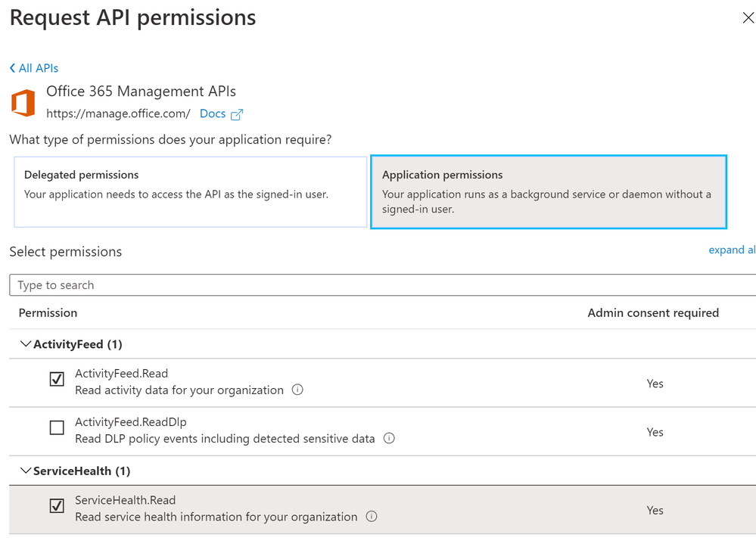
Task: Click the ServiceHealth.Read permission name
Action: (x=126, y=500)
